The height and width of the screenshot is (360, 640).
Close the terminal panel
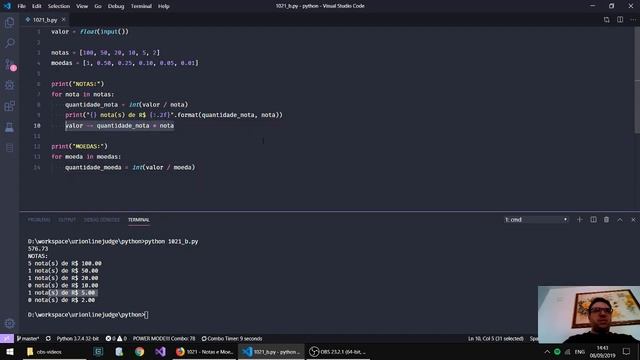tap(633, 220)
